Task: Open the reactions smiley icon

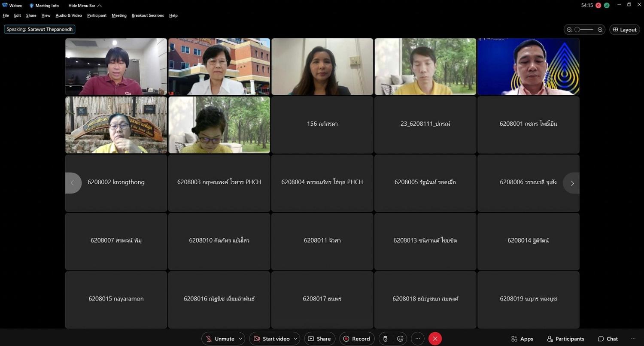Action: click(x=400, y=339)
